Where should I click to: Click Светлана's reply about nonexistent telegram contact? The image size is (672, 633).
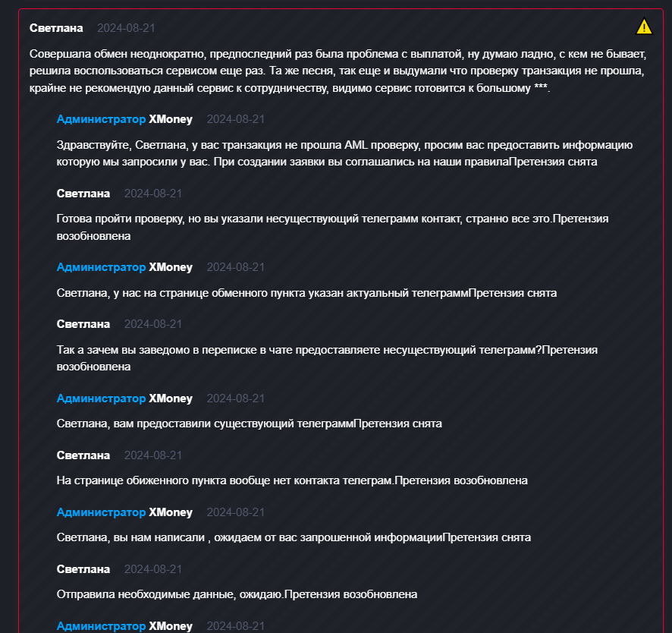(332, 227)
